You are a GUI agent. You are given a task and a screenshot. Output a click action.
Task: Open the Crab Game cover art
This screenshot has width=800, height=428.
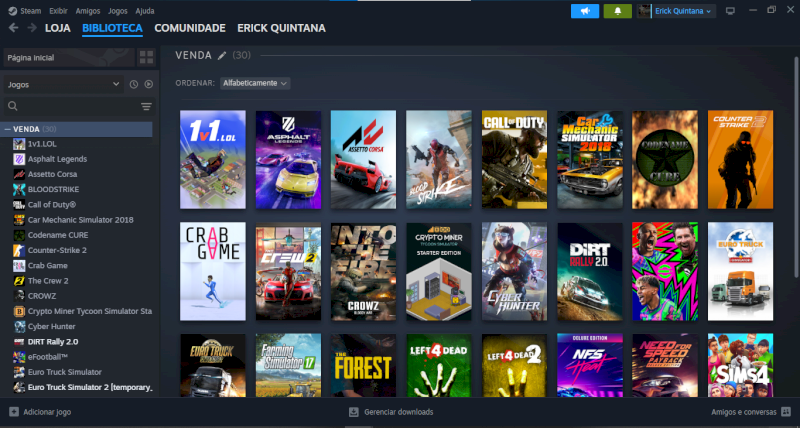click(x=213, y=271)
